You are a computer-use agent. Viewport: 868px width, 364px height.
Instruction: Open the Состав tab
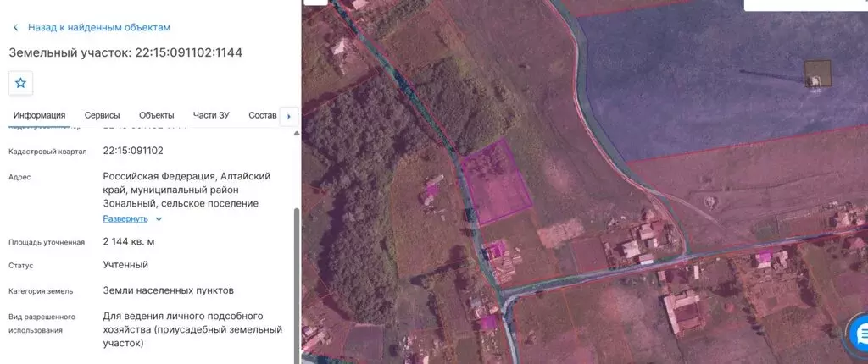pos(263,115)
